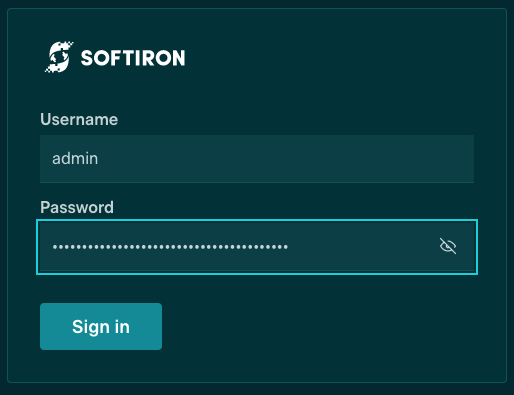Click blank space after the password dots
Image resolution: width=514 pixels, height=395 pixels.
(x=360, y=247)
